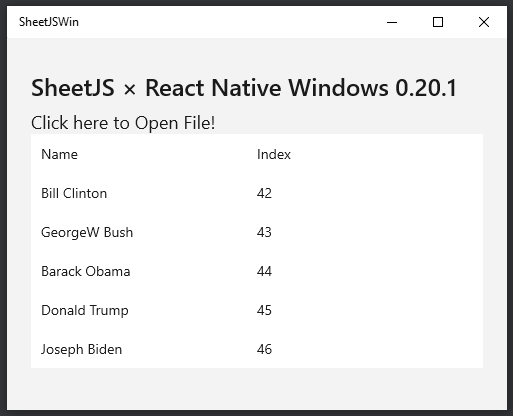Click the 'Click here to Open File!' link
Image resolution: width=513 pixels, height=416 pixels.
pos(123,123)
